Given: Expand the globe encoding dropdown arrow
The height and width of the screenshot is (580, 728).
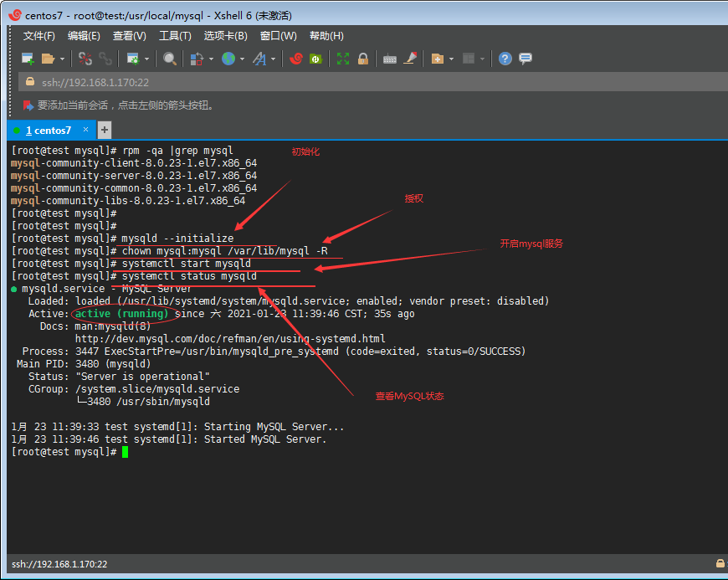Looking at the screenshot, I should click(242, 59).
